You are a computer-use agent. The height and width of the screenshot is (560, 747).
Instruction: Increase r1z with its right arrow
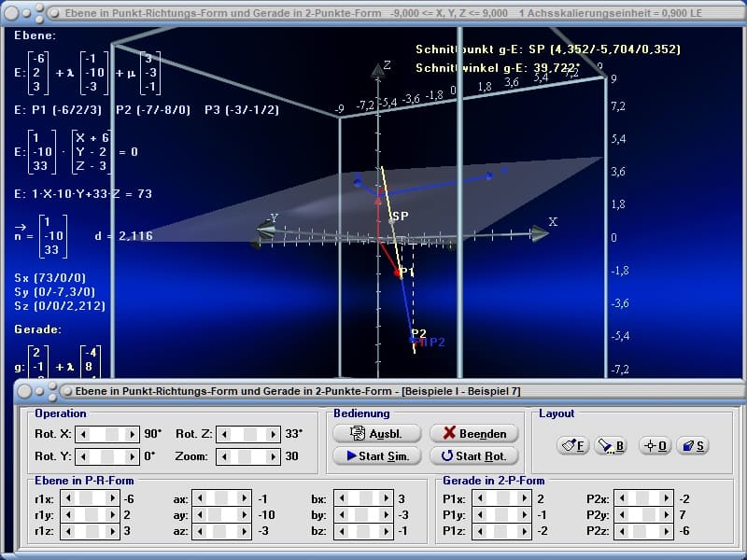(113, 530)
